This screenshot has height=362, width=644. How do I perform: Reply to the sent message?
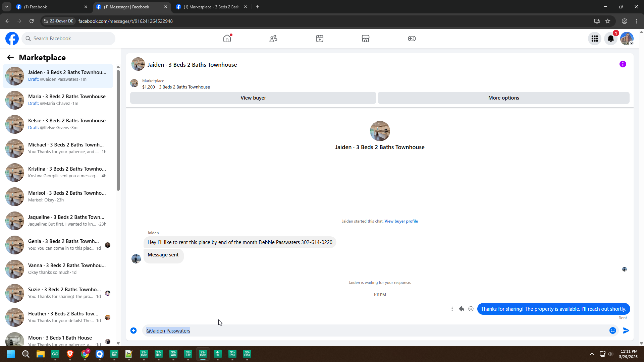[462, 309]
